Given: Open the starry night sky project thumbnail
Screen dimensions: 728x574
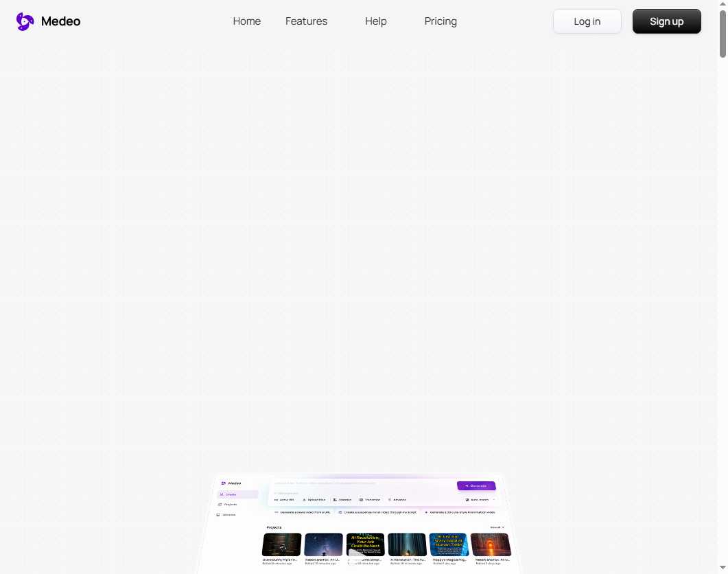Looking at the screenshot, I should pos(323,544).
